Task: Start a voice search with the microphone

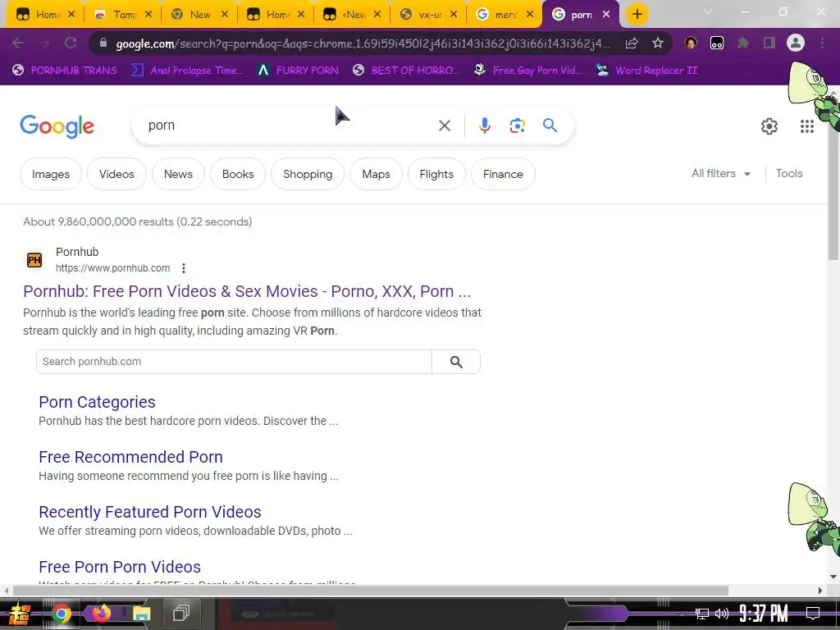Action: (x=484, y=126)
